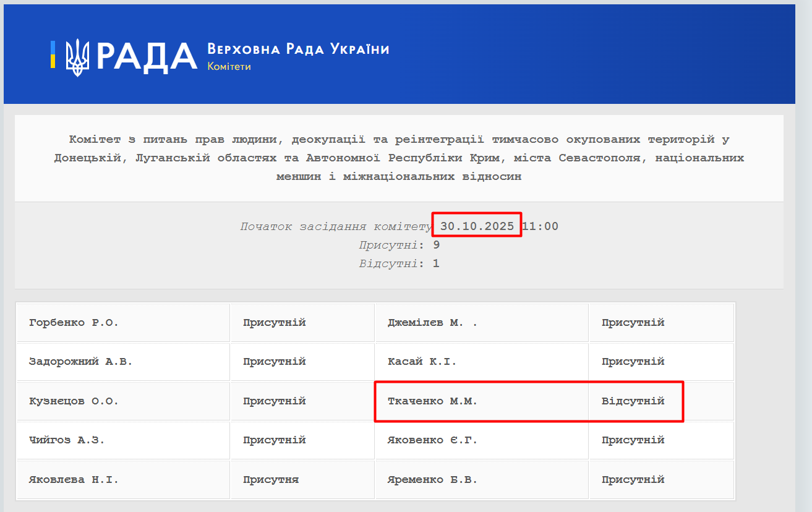Click the 'Відсутні: 1' count line
This screenshot has width=812, height=512.
(x=399, y=263)
